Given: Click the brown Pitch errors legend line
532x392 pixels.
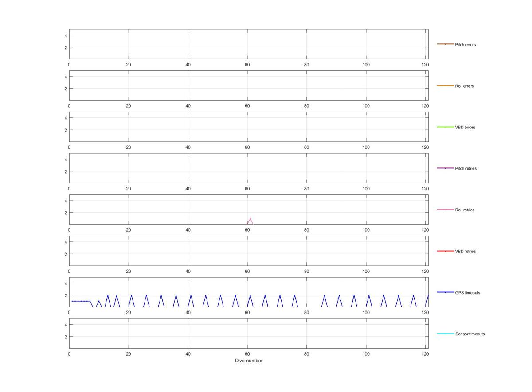Looking at the screenshot, I should coord(446,44).
